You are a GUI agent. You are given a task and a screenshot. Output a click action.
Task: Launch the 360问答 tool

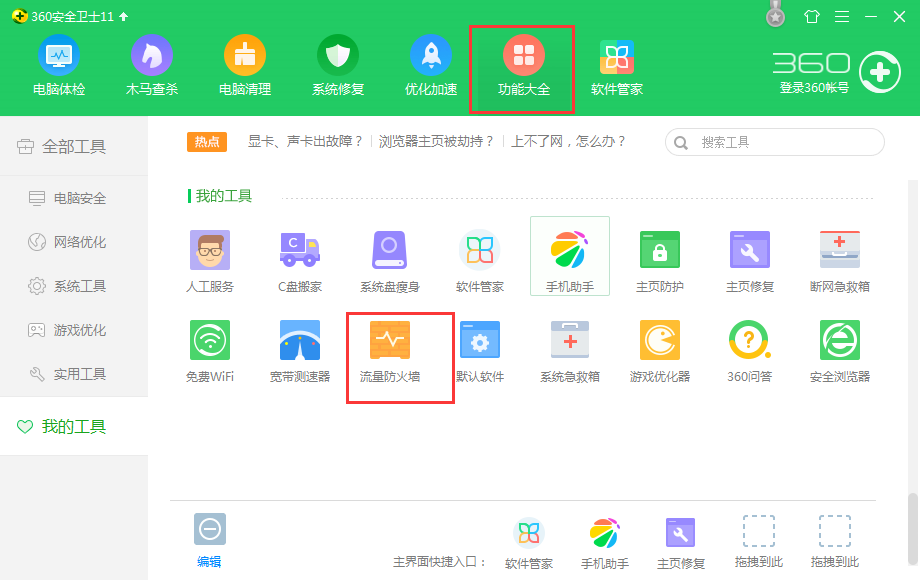click(750, 351)
